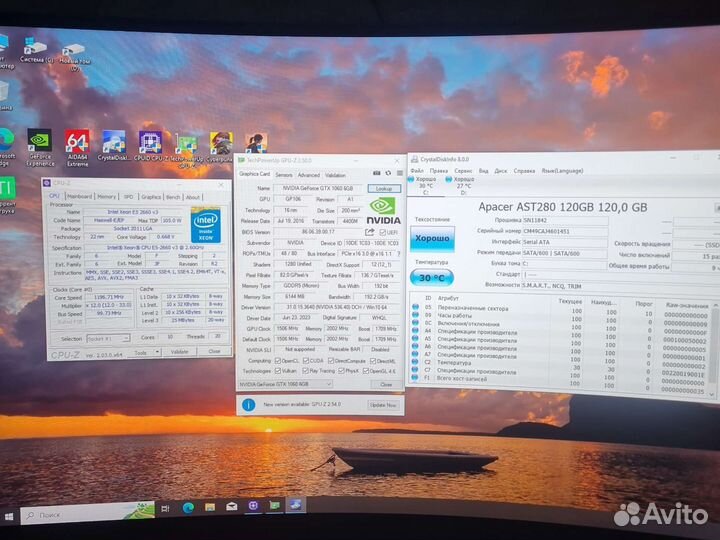This screenshot has height=540, width=720.
Task: Open File Explorer from the taskbar
Action: (x=210, y=507)
